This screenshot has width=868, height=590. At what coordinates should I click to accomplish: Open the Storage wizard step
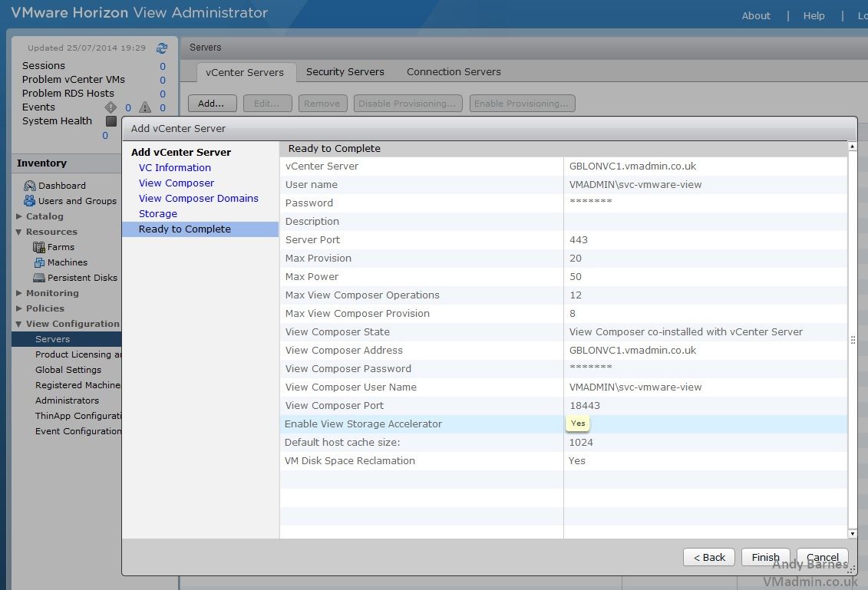158,213
